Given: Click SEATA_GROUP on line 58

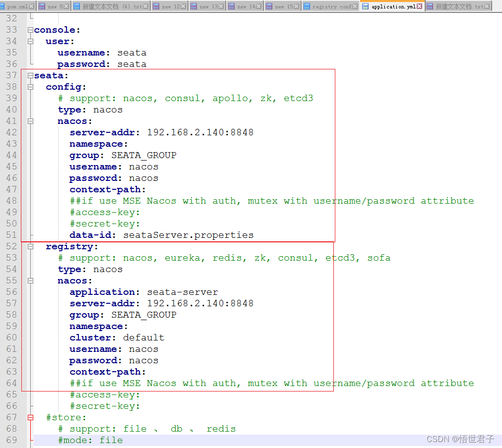Looking at the screenshot, I should click(144, 315).
